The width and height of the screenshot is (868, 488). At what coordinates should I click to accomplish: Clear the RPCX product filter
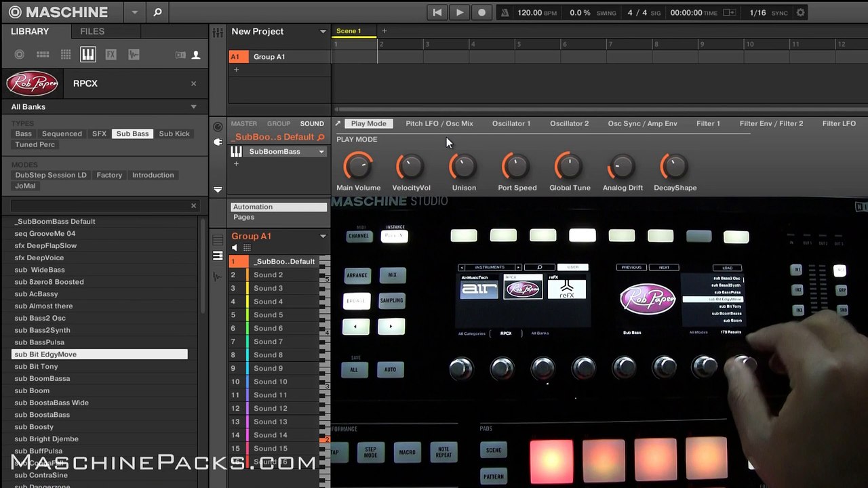(193, 83)
